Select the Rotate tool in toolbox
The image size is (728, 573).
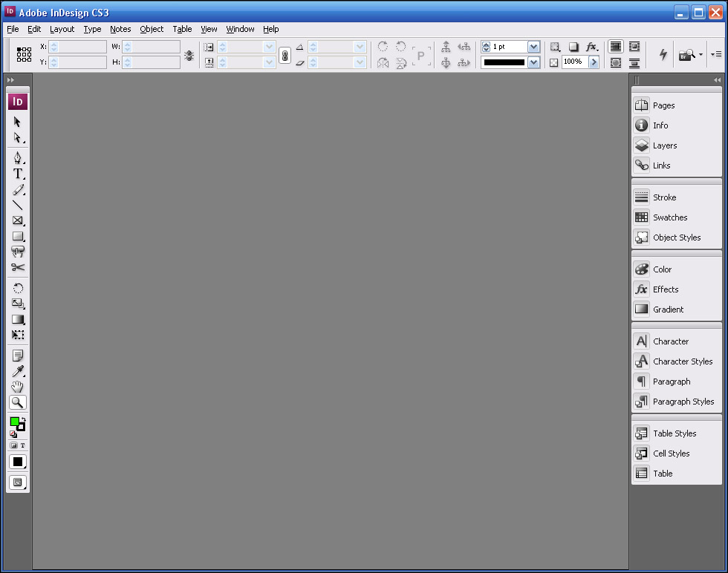pyautogui.click(x=18, y=288)
